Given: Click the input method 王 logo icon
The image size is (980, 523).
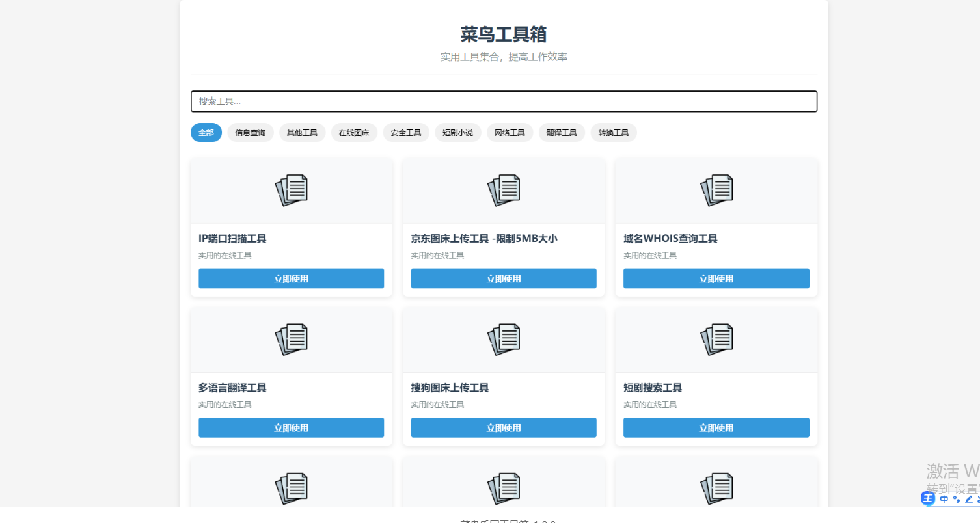Looking at the screenshot, I should [928, 499].
